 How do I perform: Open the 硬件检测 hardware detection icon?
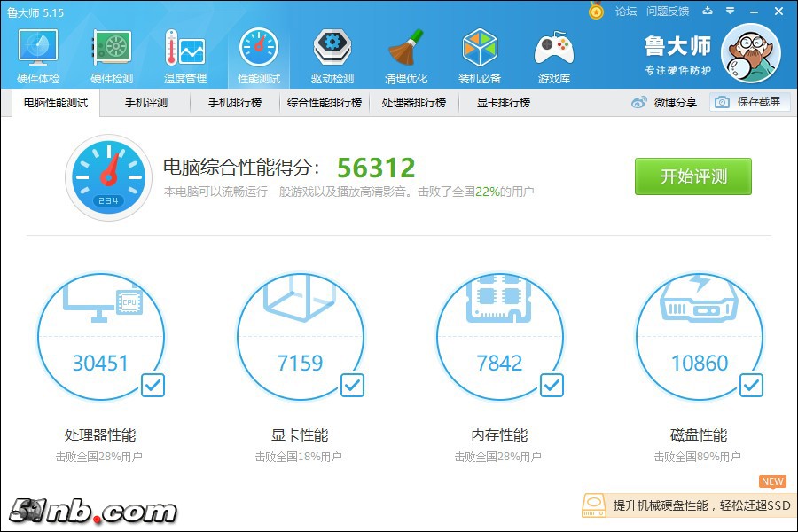pyautogui.click(x=112, y=55)
